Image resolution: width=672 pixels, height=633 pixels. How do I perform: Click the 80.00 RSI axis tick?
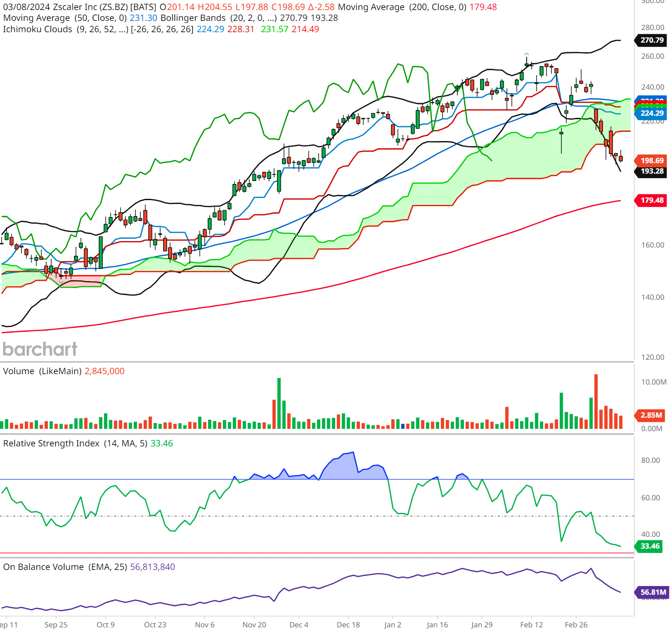pyautogui.click(x=651, y=461)
